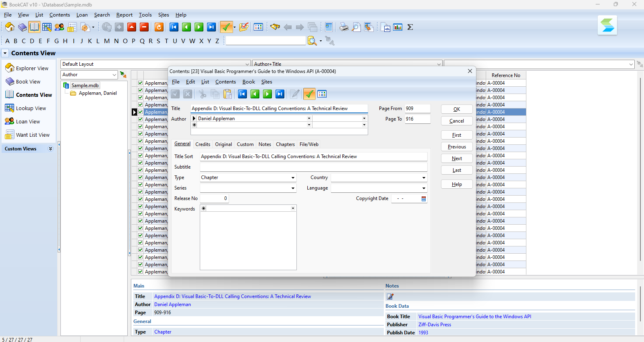Click the grid columns icon in dialog toolbar
This screenshot has width=644, height=342.
[322, 94]
